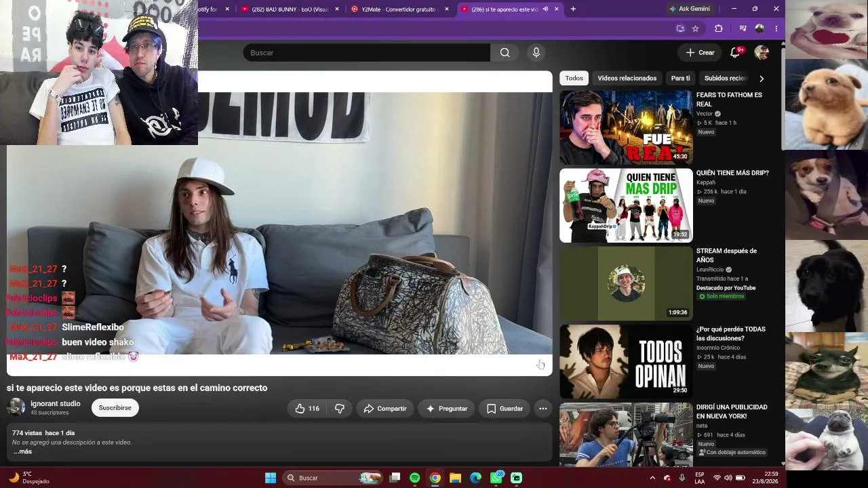The image size is (868, 488).
Task: Select the Para ti filter chip
Action: 680,79
